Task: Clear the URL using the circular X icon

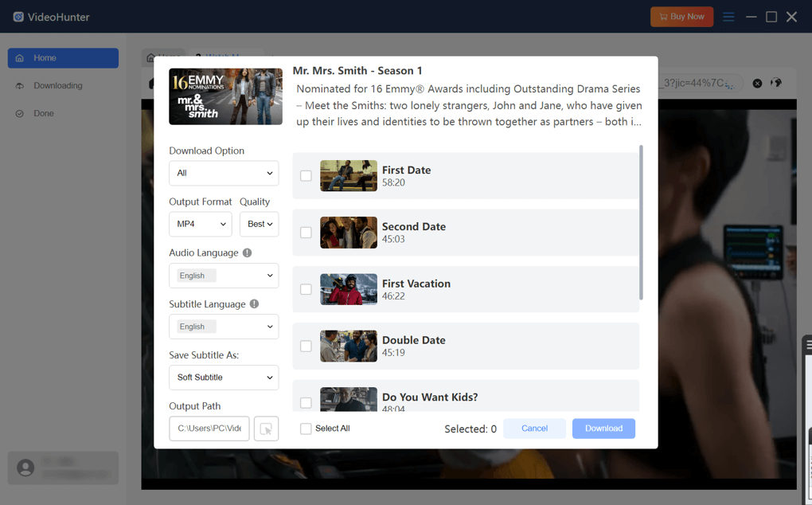Action: pyautogui.click(x=757, y=83)
